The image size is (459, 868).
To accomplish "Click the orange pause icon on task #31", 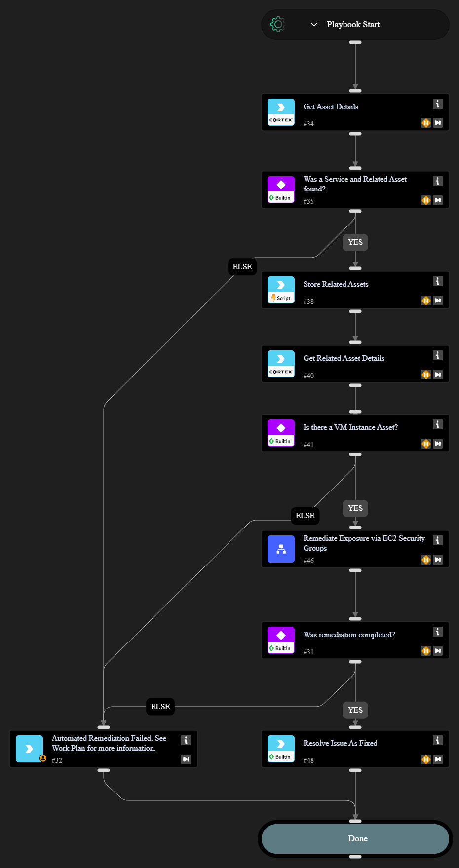I will click(426, 651).
